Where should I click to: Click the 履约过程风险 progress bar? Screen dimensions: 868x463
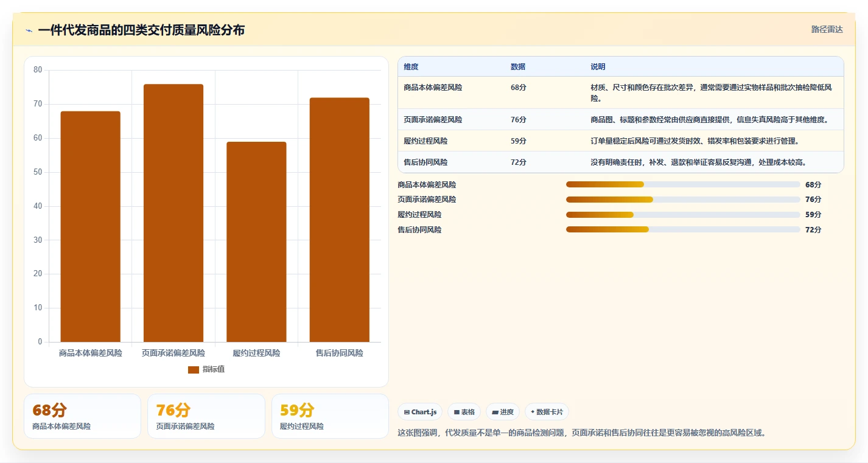(x=683, y=215)
